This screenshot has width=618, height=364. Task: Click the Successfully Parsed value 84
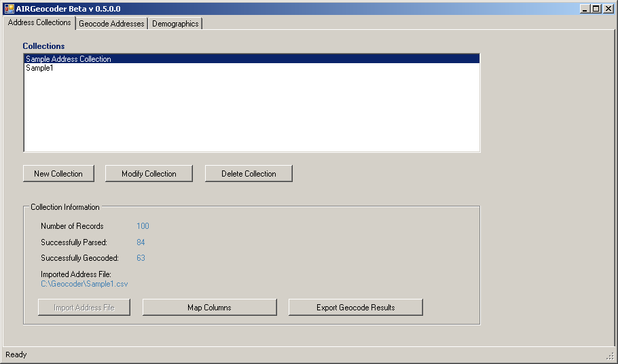pos(141,242)
